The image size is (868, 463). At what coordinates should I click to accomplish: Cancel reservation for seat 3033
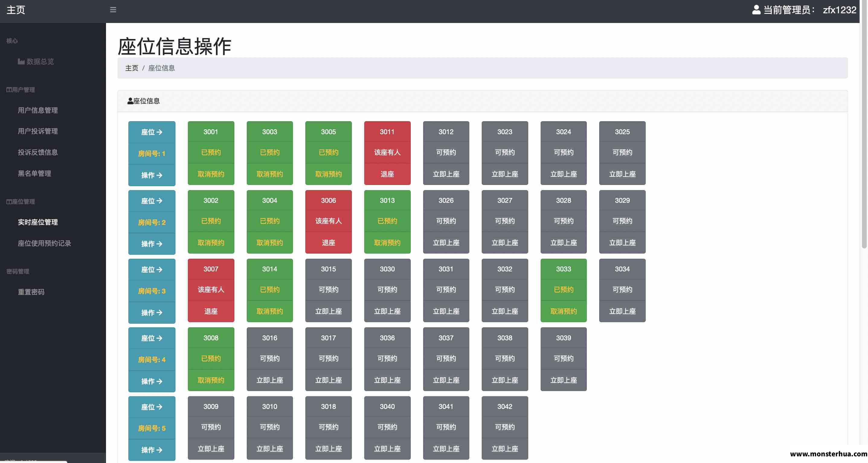click(x=564, y=312)
